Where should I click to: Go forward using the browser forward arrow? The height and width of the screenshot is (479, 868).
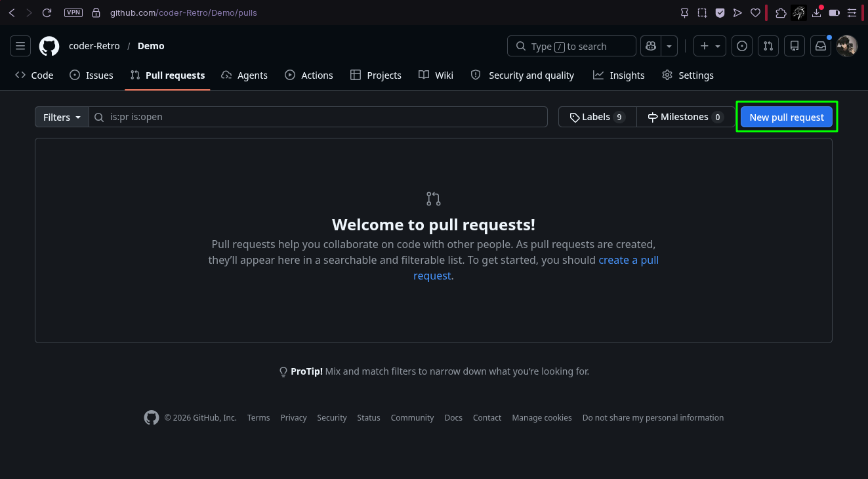29,12
